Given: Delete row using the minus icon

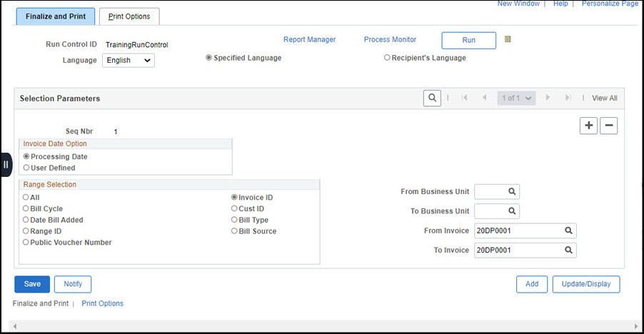Looking at the screenshot, I should 608,126.
